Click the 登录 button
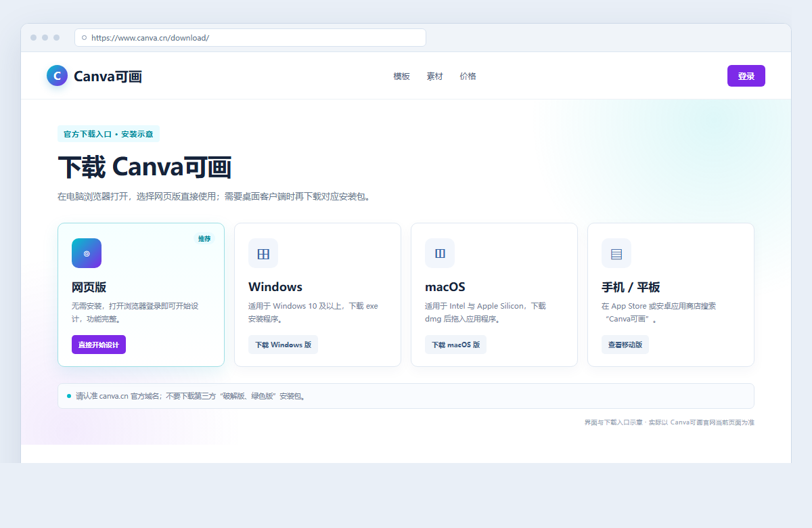Viewport: 812px width, 528px height. pyautogui.click(x=746, y=76)
